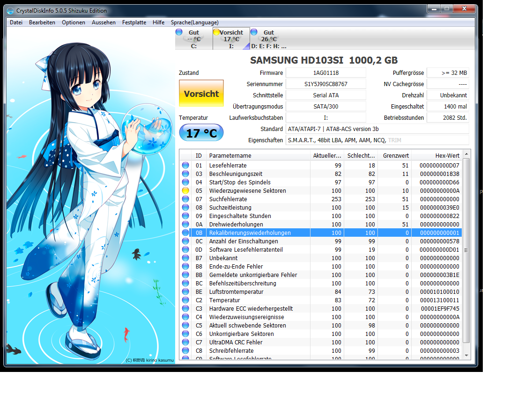The width and height of the screenshot is (532, 415).
Task: Click the Eigenschaften field with S.M.A.R.T.
Action: 377,140
